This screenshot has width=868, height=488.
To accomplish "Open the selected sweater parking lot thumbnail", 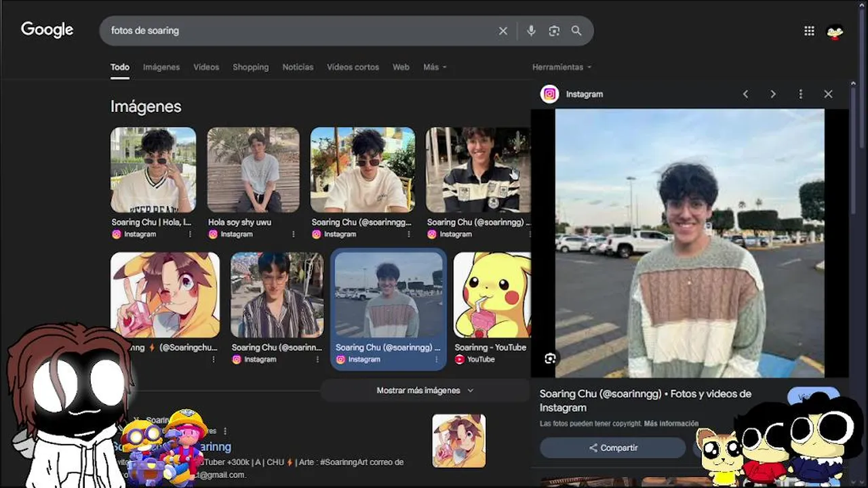I will tap(389, 295).
